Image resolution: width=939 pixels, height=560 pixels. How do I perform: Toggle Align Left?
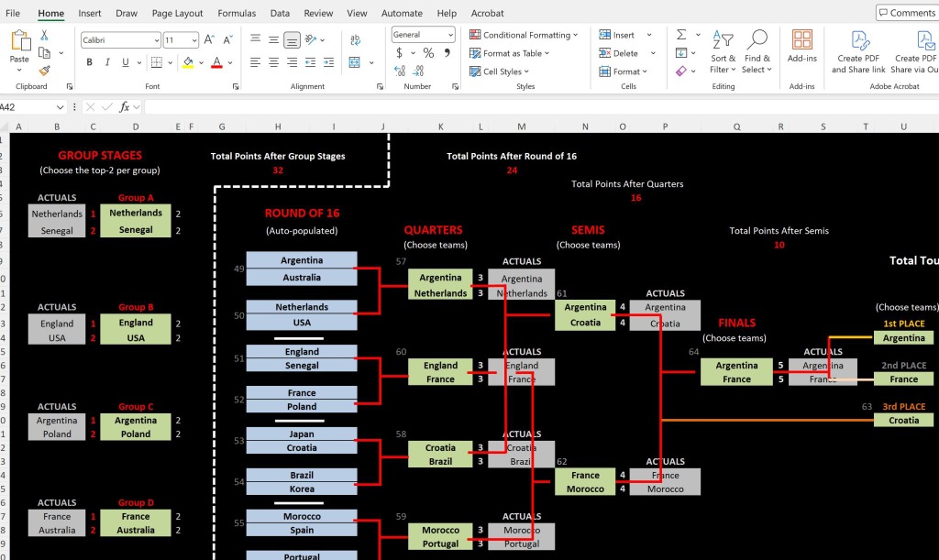[x=255, y=62]
